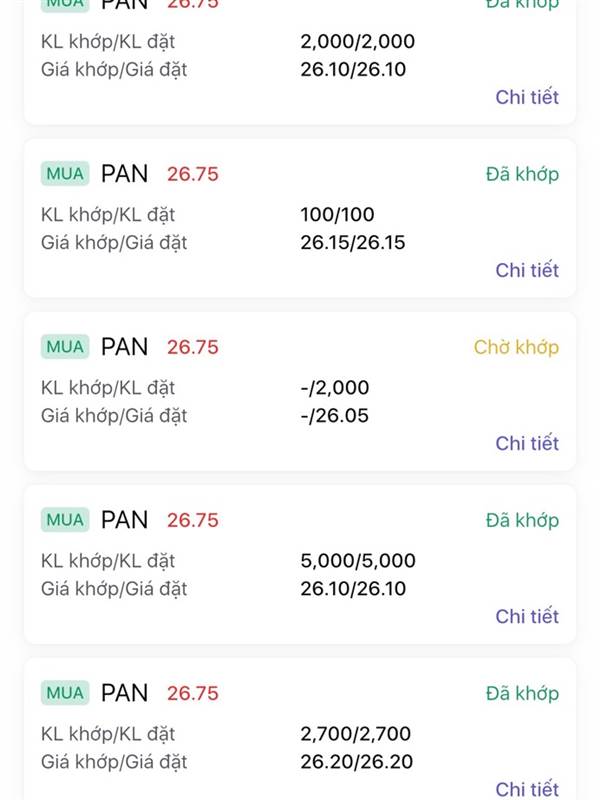Tap Đã khớp status on the 2,700/2,700 order
Image resolution: width=600 pixels, height=800 pixels.
pyautogui.click(x=522, y=693)
